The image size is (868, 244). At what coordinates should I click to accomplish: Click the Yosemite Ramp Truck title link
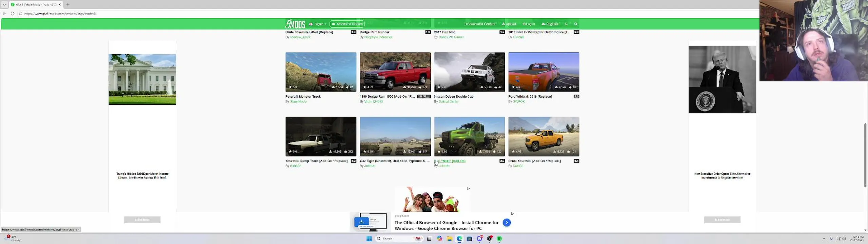click(316, 161)
